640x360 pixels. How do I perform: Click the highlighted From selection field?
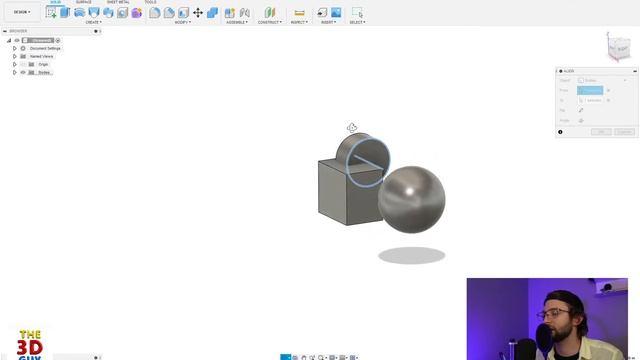tap(590, 90)
